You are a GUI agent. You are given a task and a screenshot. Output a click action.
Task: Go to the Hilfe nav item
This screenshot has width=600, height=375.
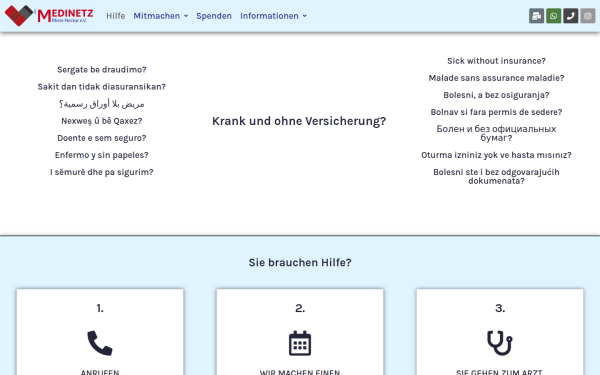tap(116, 16)
